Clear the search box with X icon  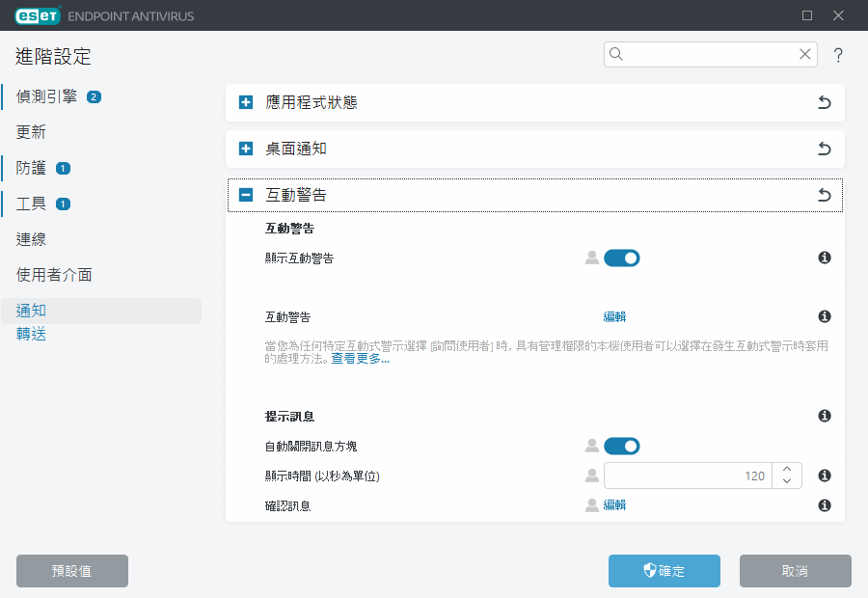(x=804, y=55)
